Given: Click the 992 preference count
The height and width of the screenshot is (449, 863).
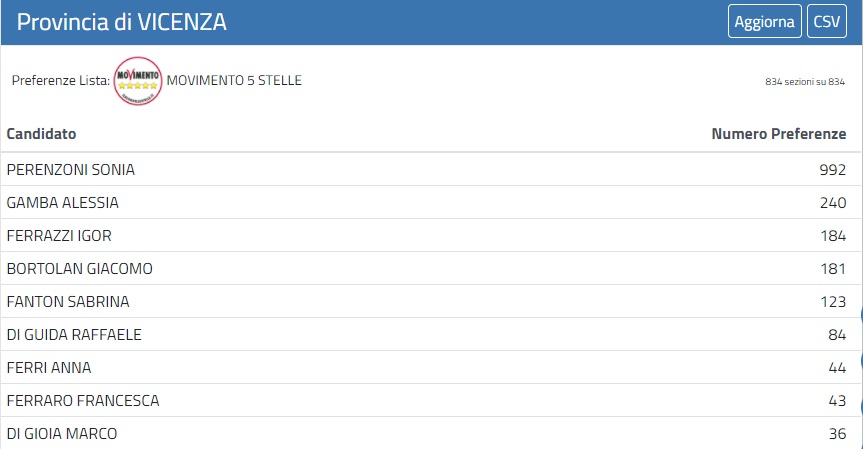Looking at the screenshot, I should (x=832, y=170).
